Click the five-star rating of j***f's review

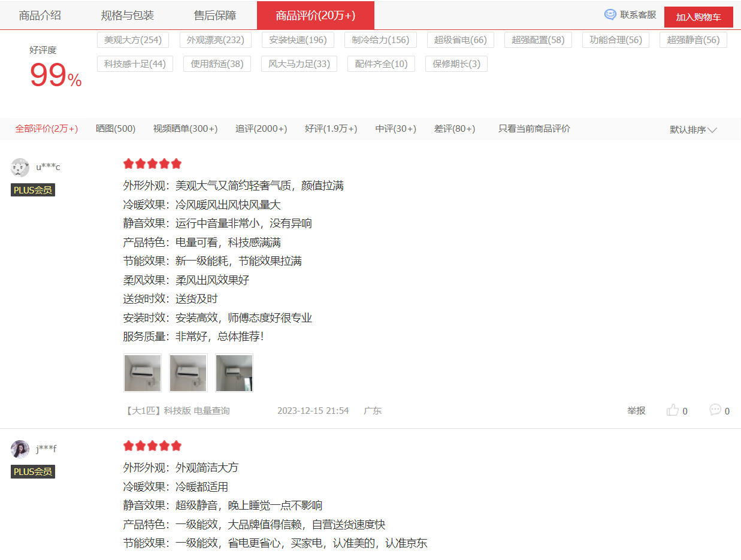click(x=152, y=446)
